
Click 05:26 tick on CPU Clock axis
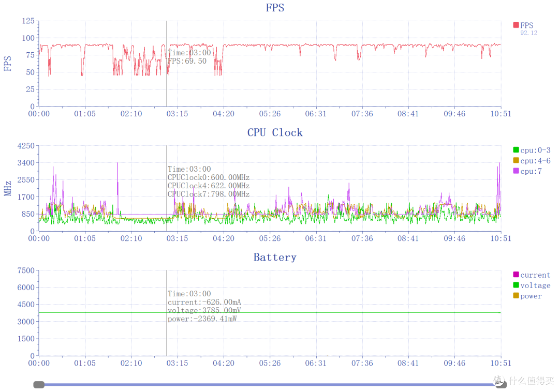click(270, 238)
